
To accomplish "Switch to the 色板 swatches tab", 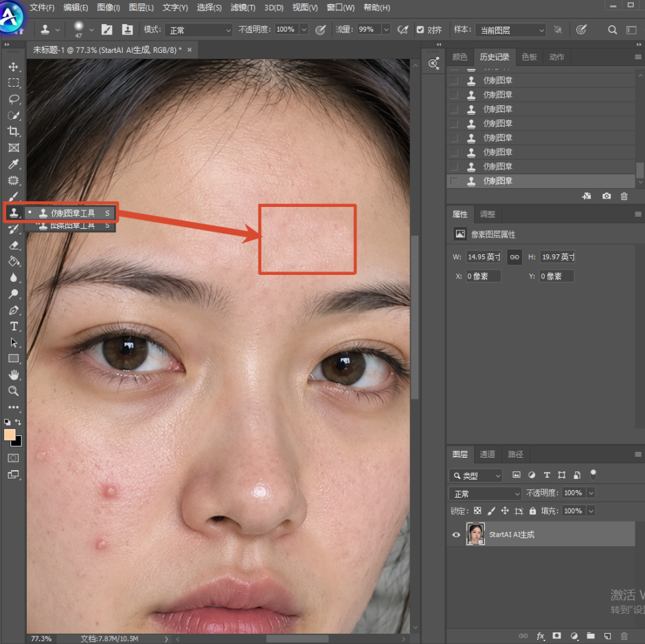I will [x=529, y=57].
